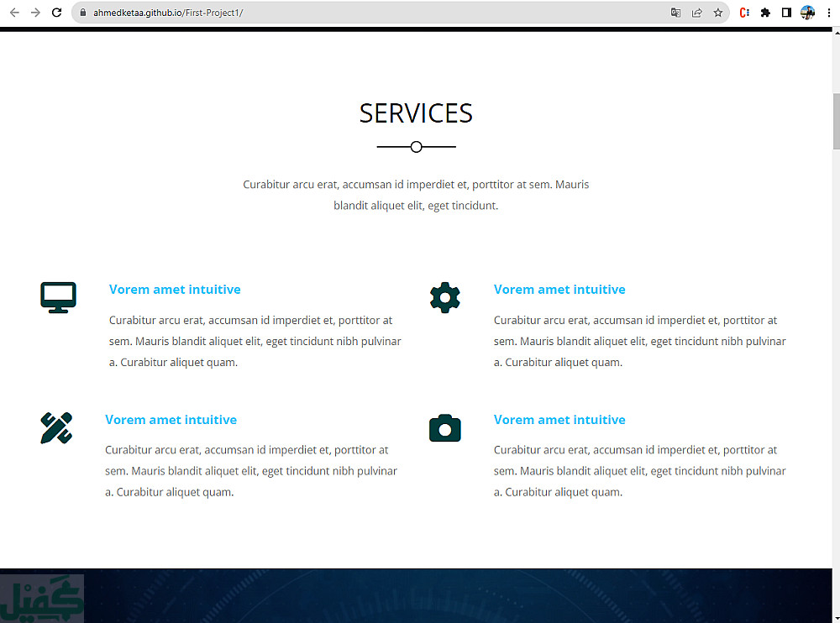
Task: Click the Vorem amet intuitive heading beside monitor icon
Action: pos(175,290)
